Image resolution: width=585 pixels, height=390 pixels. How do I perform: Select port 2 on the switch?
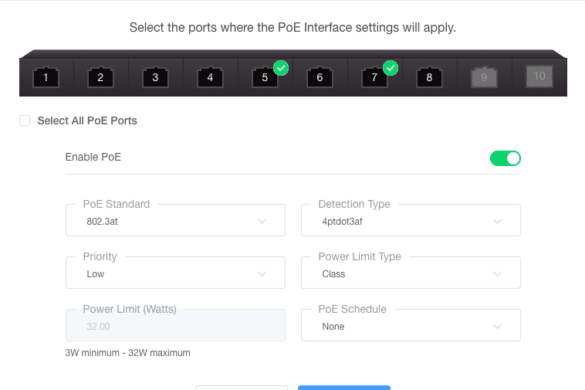pyautogui.click(x=100, y=77)
